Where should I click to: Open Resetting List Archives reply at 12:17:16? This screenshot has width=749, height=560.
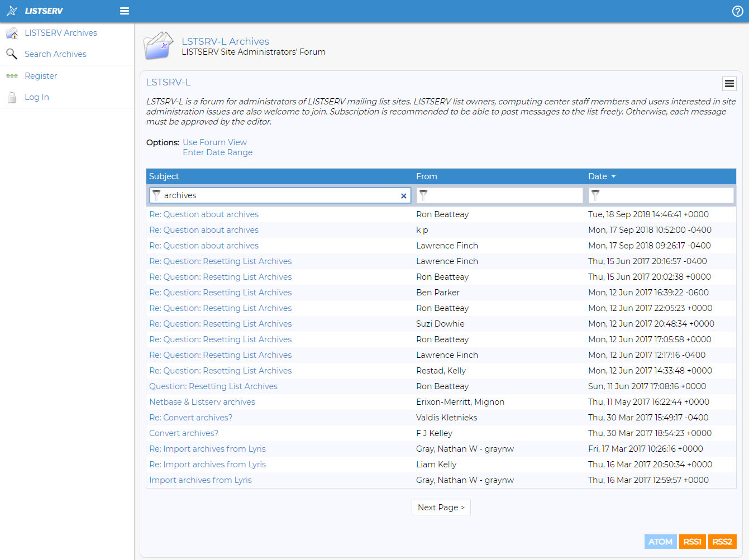pyautogui.click(x=220, y=355)
